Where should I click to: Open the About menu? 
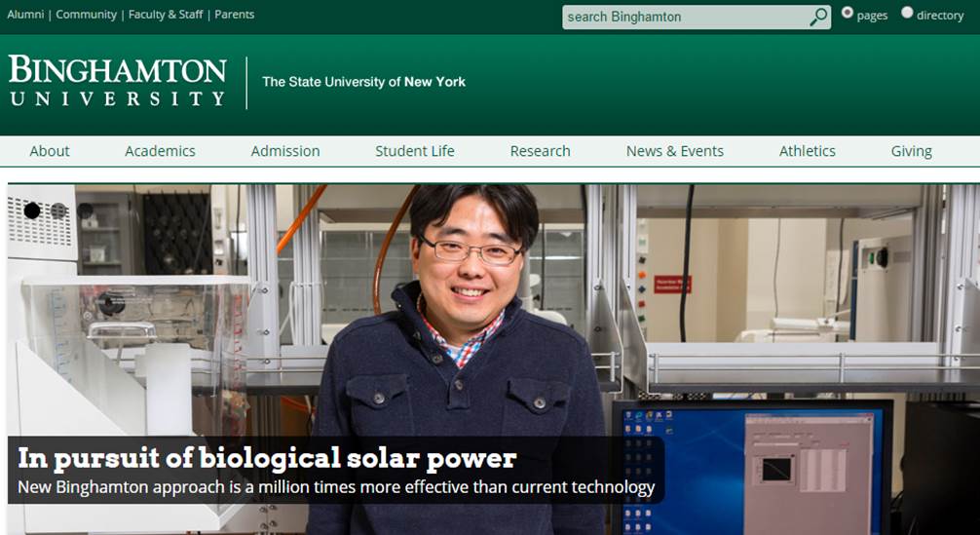tap(50, 151)
